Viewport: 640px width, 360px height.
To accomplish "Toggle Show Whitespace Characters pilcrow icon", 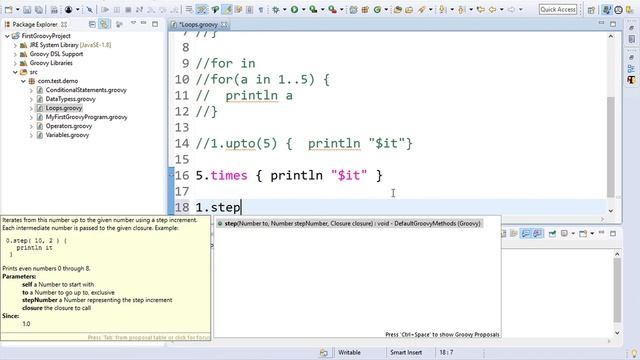I will click(261, 9).
